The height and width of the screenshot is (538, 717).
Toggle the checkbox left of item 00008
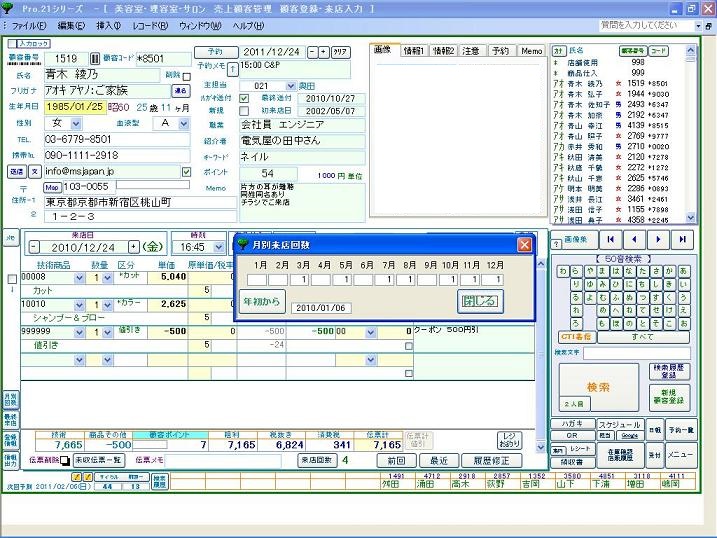(12, 278)
